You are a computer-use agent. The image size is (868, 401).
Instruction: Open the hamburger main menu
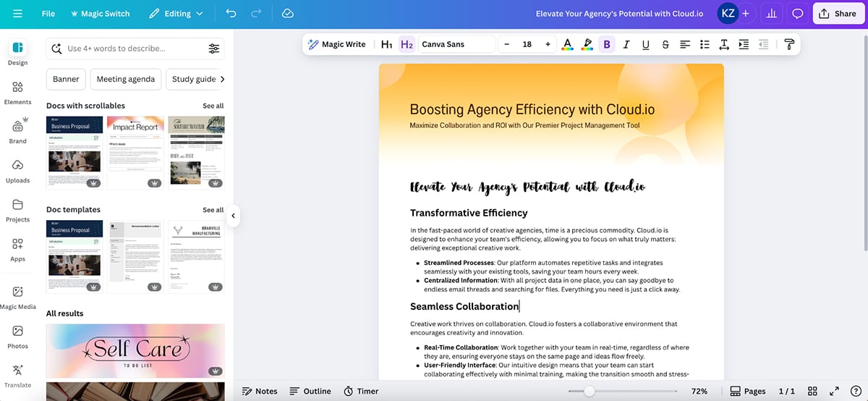pyautogui.click(x=17, y=14)
